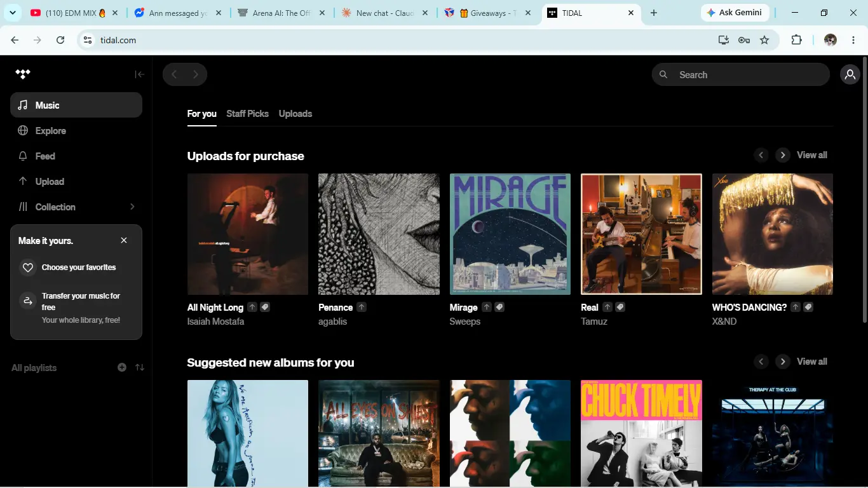Open the All Night Long album cover
Viewport: 868px width, 488px height.
click(x=248, y=234)
